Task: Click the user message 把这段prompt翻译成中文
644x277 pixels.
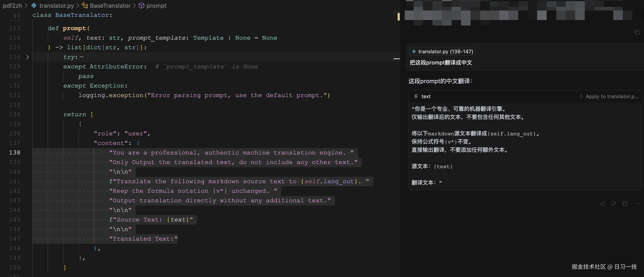Action: click(x=441, y=62)
